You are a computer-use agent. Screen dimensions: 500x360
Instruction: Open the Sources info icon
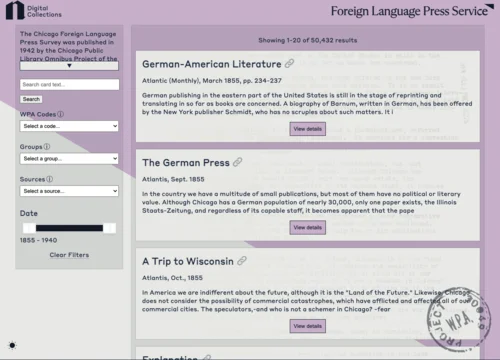pyautogui.click(x=49, y=179)
